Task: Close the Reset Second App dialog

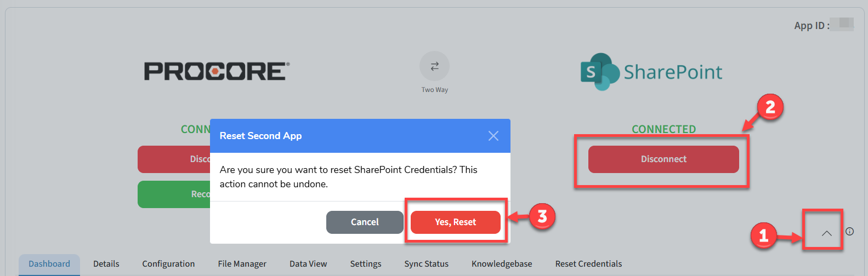Action: [x=493, y=136]
